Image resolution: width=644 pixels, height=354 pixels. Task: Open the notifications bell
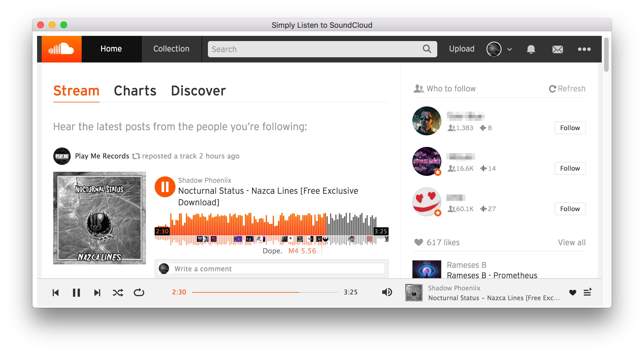pyautogui.click(x=531, y=49)
